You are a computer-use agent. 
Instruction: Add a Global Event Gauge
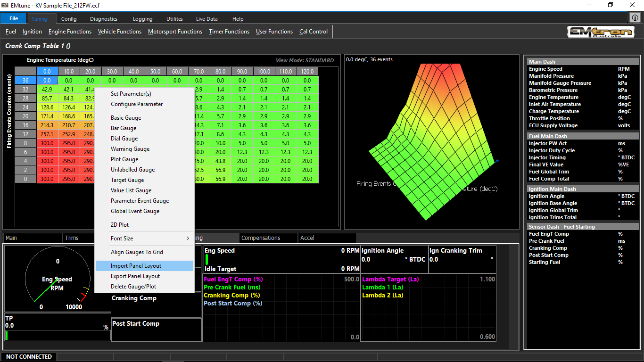pos(145,211)
